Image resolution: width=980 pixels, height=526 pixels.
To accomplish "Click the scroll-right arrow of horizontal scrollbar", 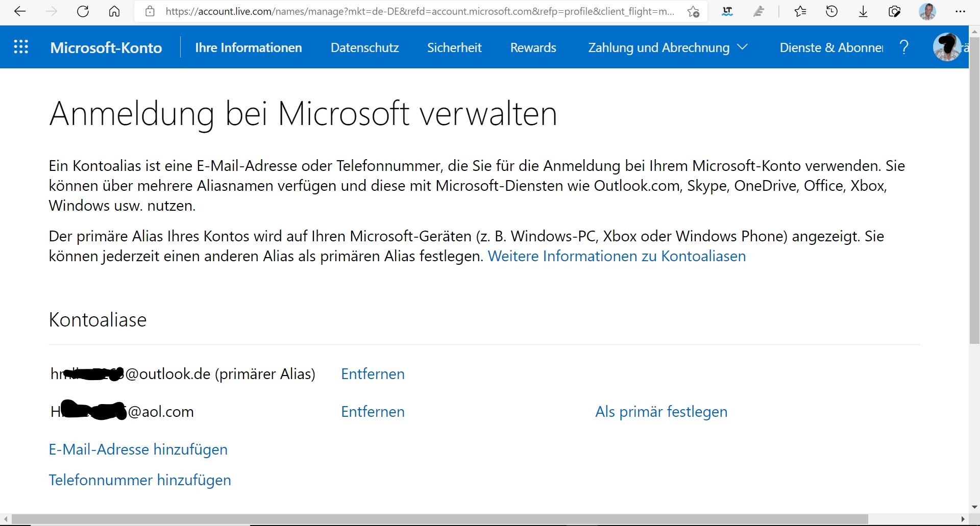I will (963, 519).
